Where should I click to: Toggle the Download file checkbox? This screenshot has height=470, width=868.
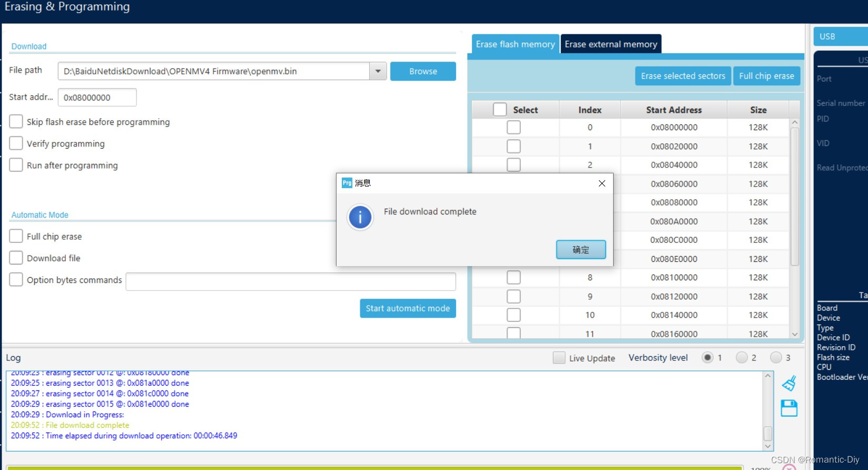coord(16,258)
